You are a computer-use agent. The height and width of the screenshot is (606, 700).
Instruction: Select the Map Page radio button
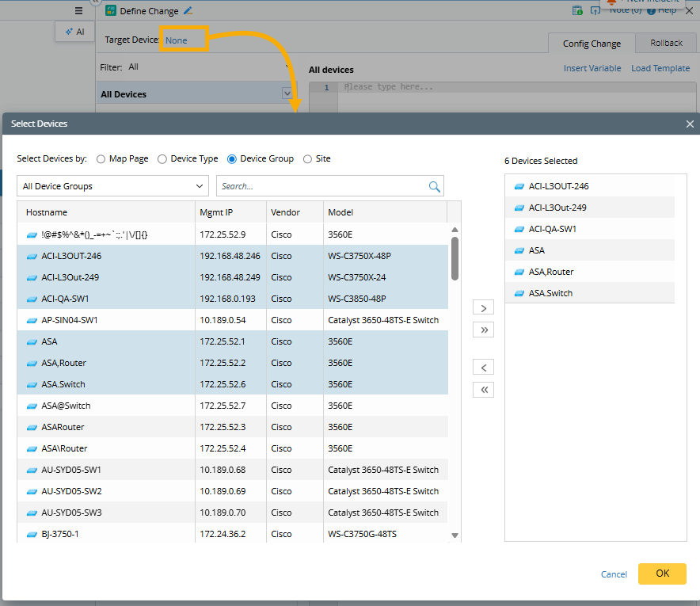[101, 159]
